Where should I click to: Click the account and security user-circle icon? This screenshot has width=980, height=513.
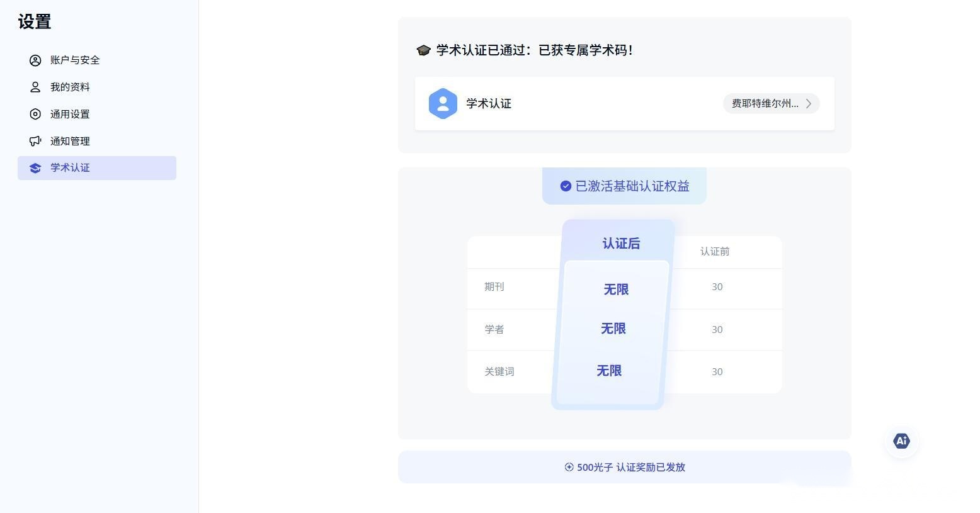[x=35, y=60]
